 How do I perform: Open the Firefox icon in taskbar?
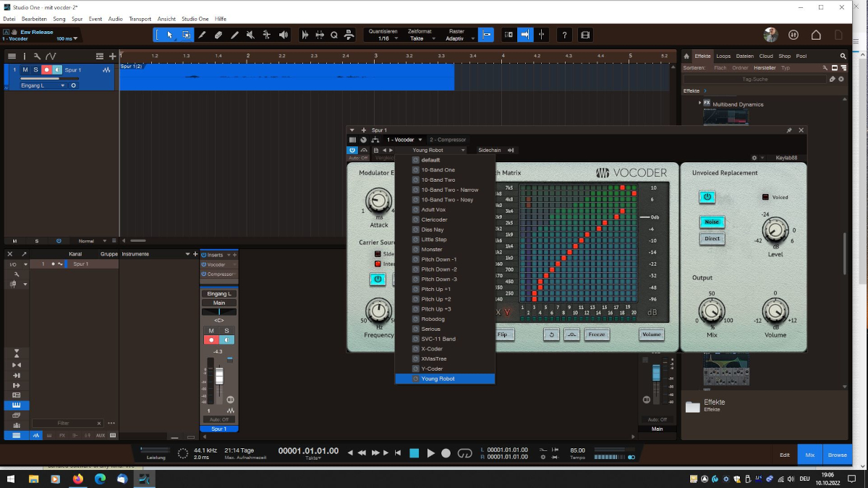[77, 479]
